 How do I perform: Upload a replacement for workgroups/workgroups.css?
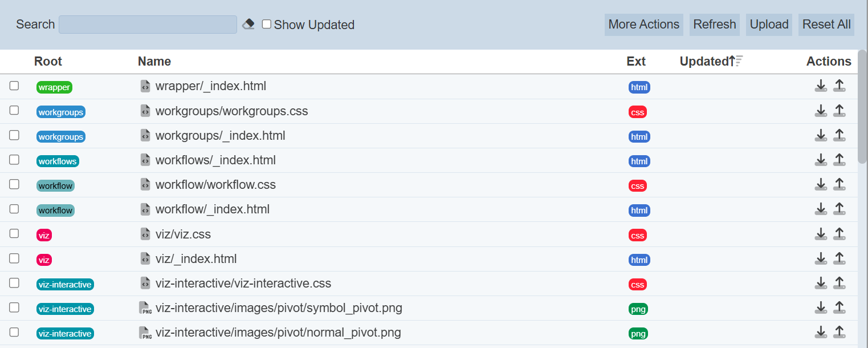click(x=839, y=111)
